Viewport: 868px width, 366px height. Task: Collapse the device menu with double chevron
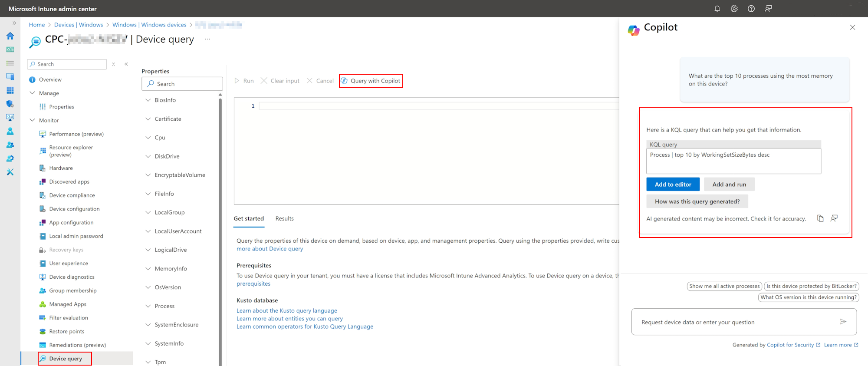[126, 64]
